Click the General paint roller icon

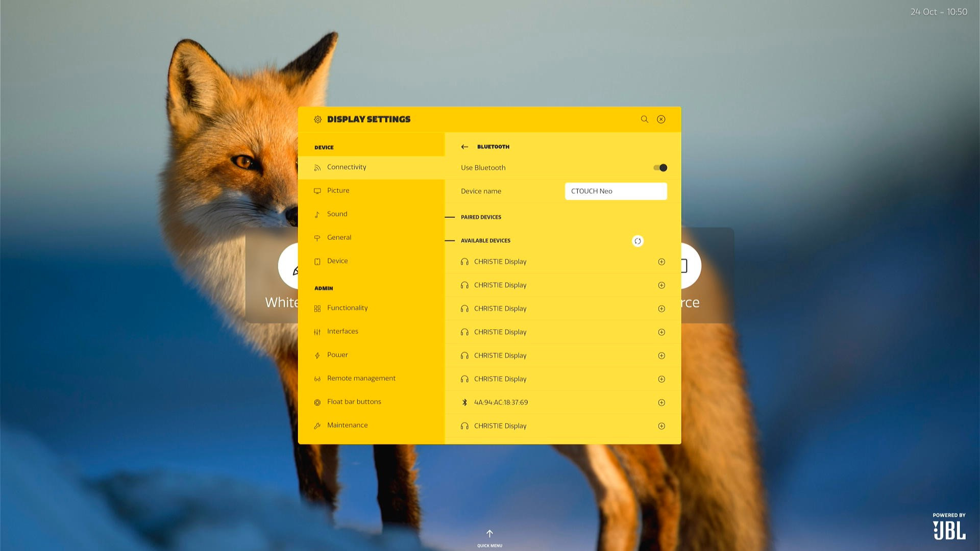[x=317, y=238]
